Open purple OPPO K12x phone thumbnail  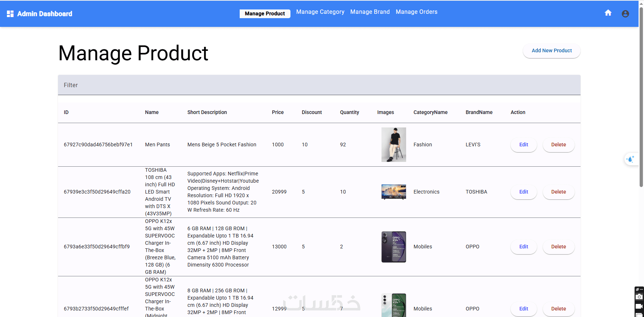(393, 247)
